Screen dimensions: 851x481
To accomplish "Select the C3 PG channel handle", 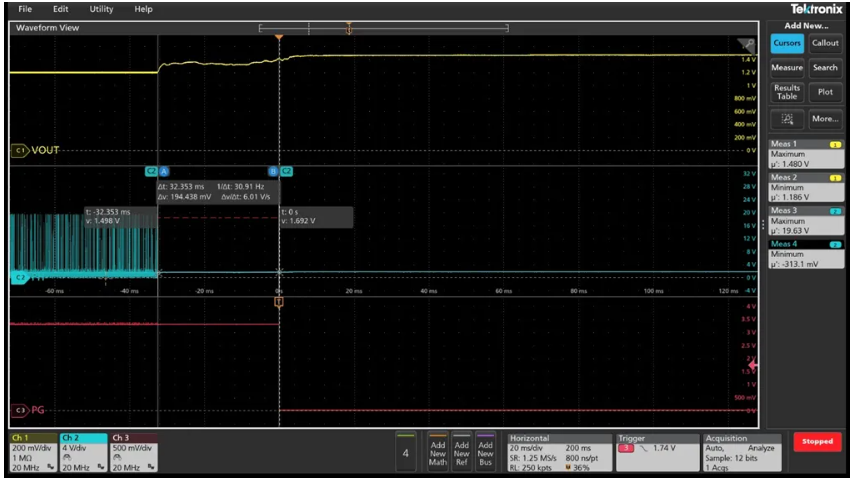I will 19,410.
